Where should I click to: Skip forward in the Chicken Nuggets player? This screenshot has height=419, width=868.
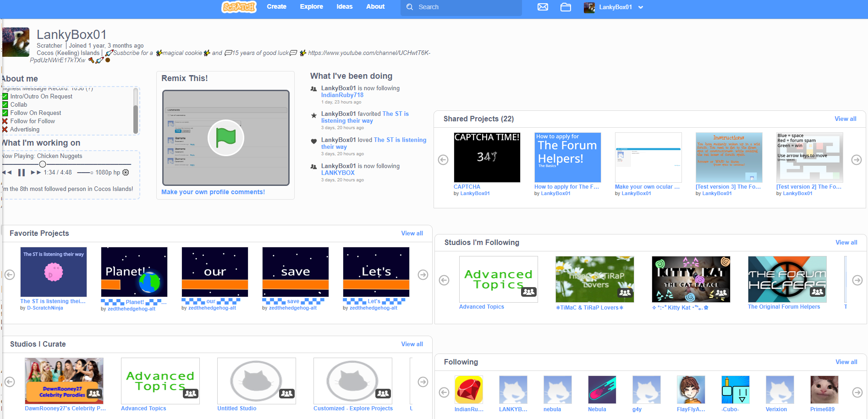pos(35,173)
